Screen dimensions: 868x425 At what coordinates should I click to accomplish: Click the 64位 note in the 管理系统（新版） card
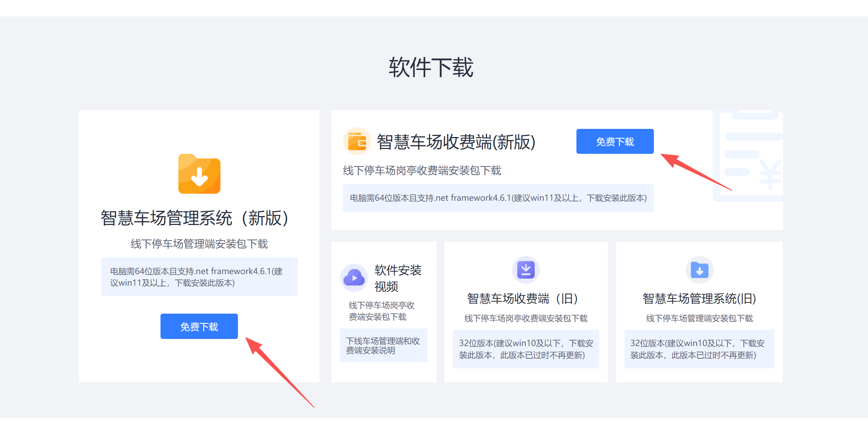199,277
